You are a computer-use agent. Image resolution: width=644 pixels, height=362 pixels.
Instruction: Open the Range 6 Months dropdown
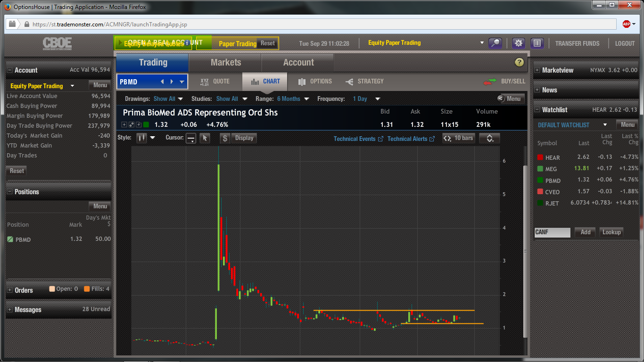[x=293, y=99]
